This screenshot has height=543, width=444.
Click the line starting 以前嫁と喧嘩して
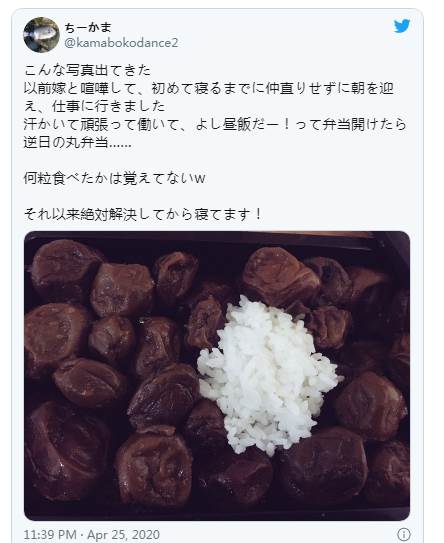click(x=209, y=88)
